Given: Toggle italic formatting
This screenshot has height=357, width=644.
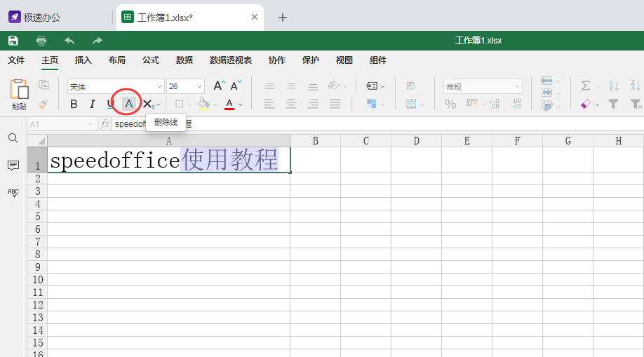Looking at the screenshot, I should (x=93, y=104).
